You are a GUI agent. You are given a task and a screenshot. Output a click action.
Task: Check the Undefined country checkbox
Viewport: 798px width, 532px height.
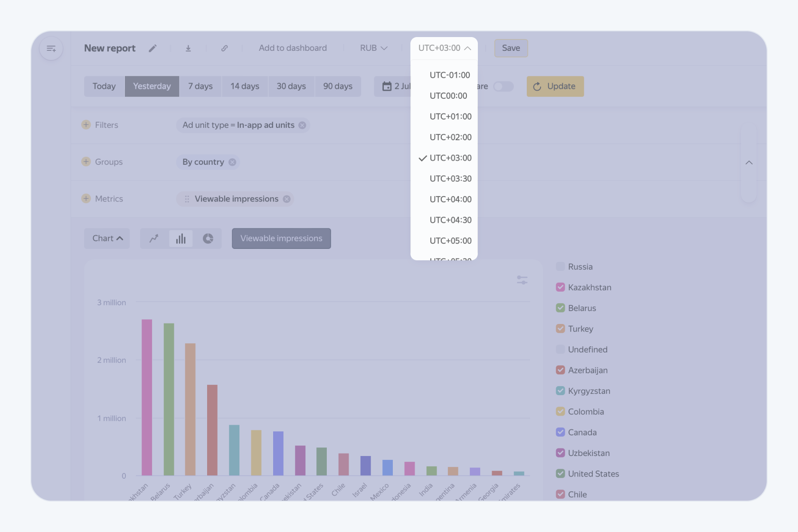point(560,349)
